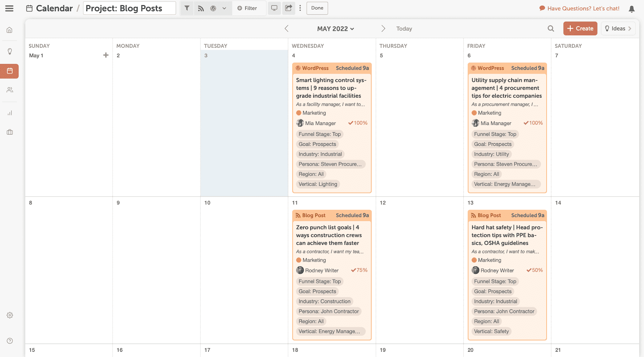Go to previous month arrow

287,29
